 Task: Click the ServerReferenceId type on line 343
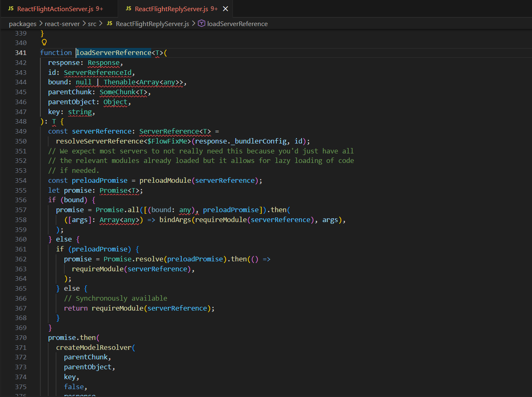(x=97, y=73)
